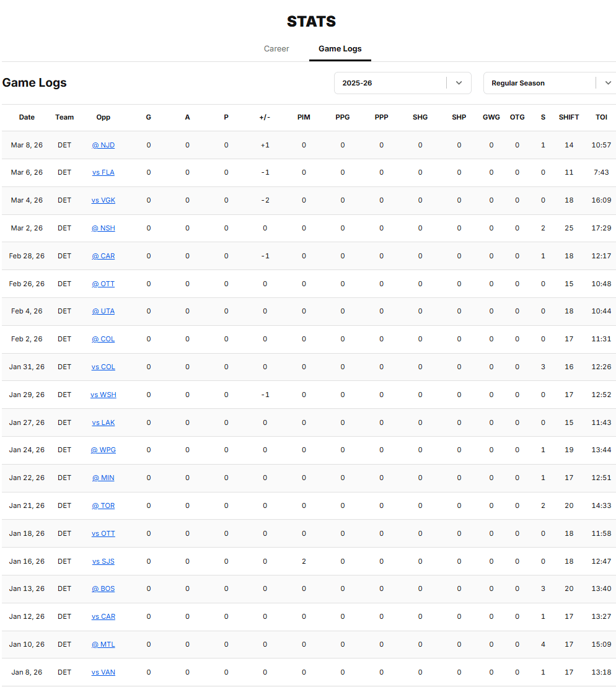Click the vs WSH game link
The image size is (616, 687).
tap(103, 395)
